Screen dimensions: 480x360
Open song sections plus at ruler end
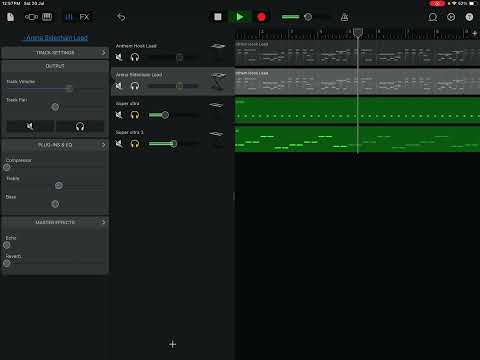[475, 33]
